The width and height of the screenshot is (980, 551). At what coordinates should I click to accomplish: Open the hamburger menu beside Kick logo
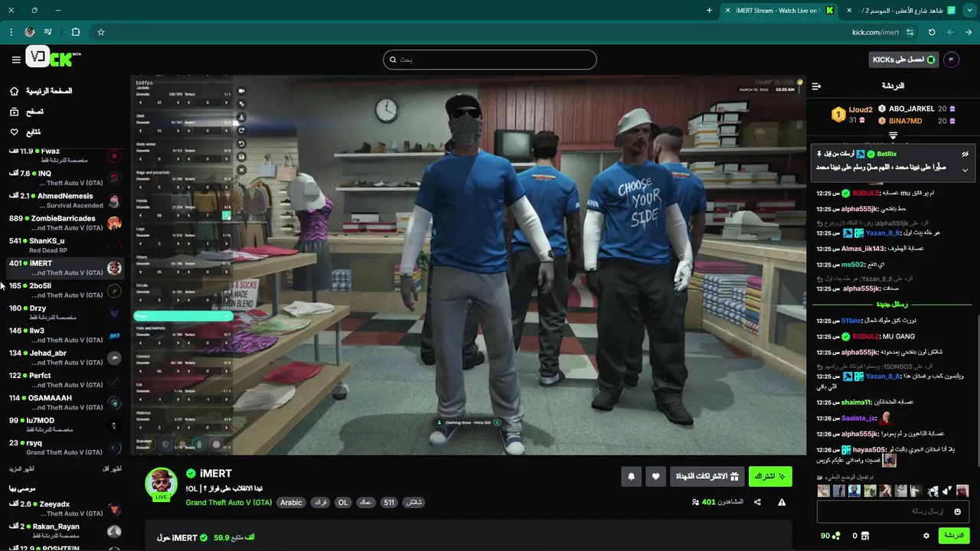16,60
